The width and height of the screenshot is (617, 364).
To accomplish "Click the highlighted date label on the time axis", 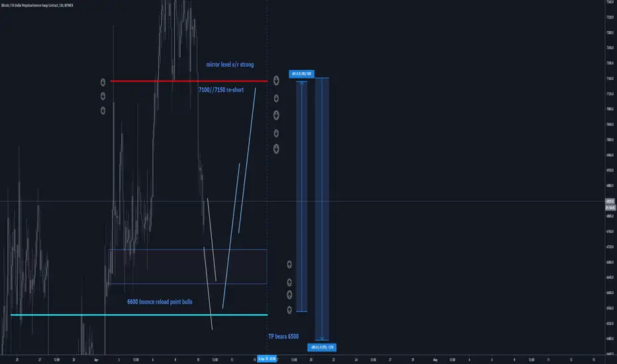I will point(267,359).
